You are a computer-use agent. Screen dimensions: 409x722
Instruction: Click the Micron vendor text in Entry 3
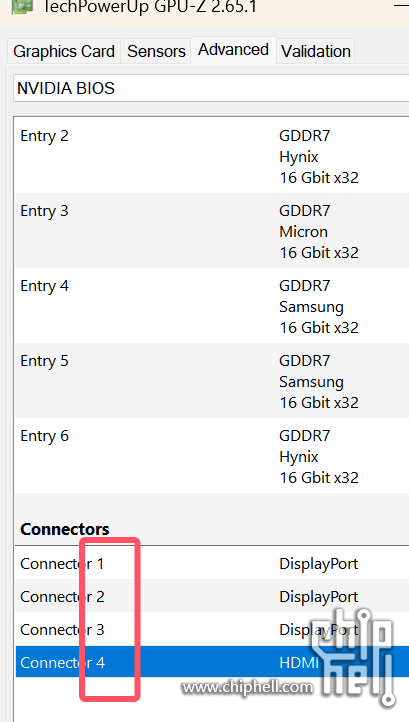[304, 231]
